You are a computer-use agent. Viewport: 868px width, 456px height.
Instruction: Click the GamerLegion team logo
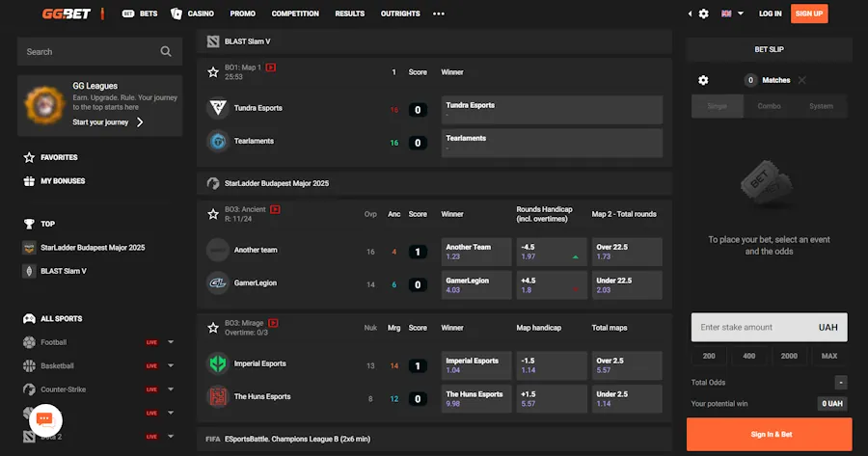coord(218,282)
